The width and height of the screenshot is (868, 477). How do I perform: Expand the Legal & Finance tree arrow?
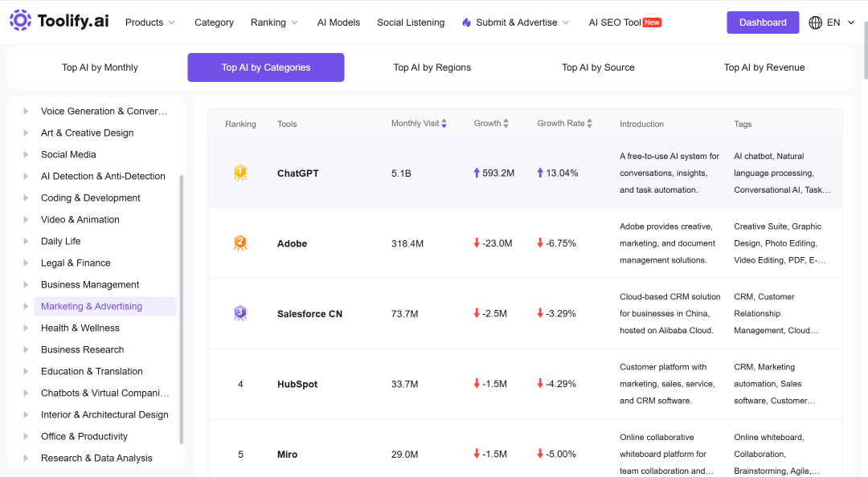click(26, 263)
